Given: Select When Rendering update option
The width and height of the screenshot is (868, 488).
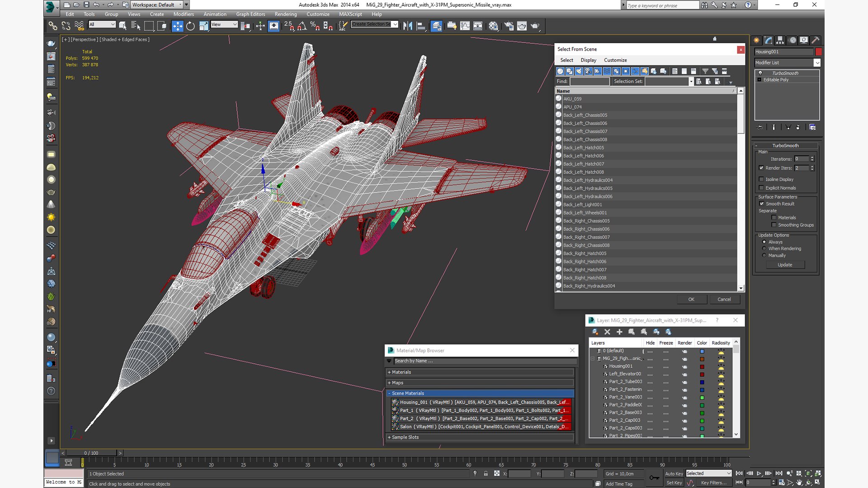Looking at the screenshot, I should pos(764,249).
